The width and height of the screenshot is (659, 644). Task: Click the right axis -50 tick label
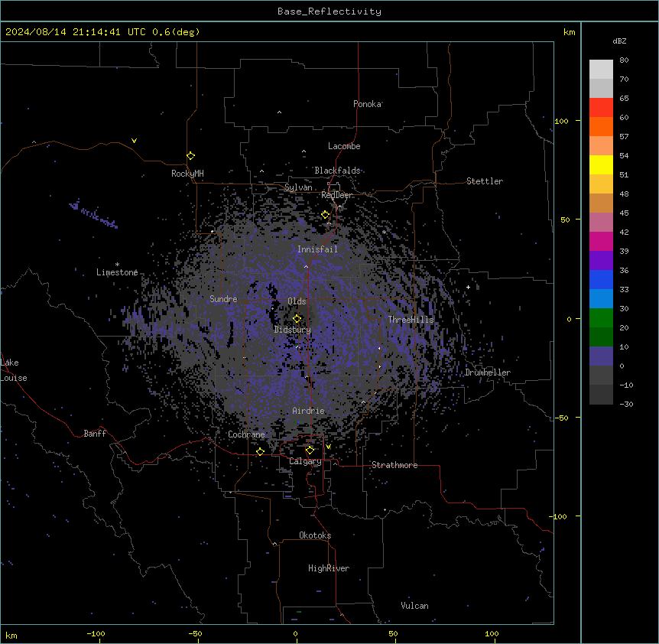click(x=561, y=418)
